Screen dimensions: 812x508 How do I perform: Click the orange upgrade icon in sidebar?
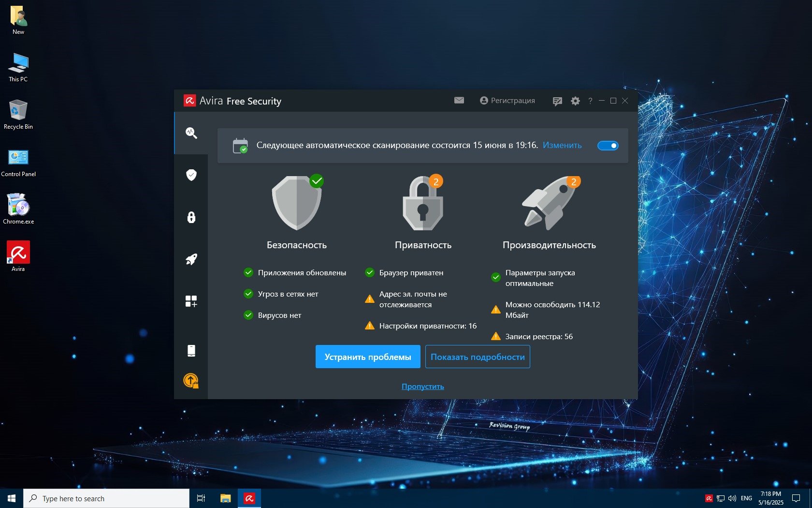(191, 381)
